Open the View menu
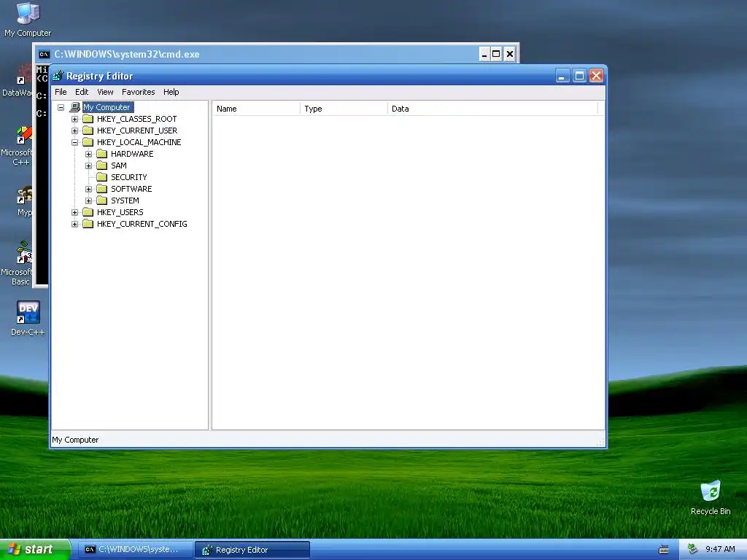This screenshot has height=560, width=747. [x=105, y=92]
